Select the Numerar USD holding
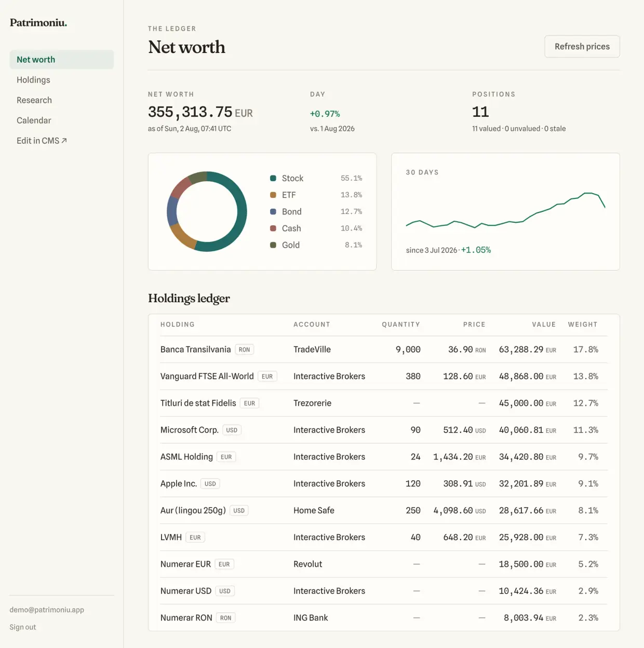The height and width of the screenshot is (648, 644). [x=186, y=591]
